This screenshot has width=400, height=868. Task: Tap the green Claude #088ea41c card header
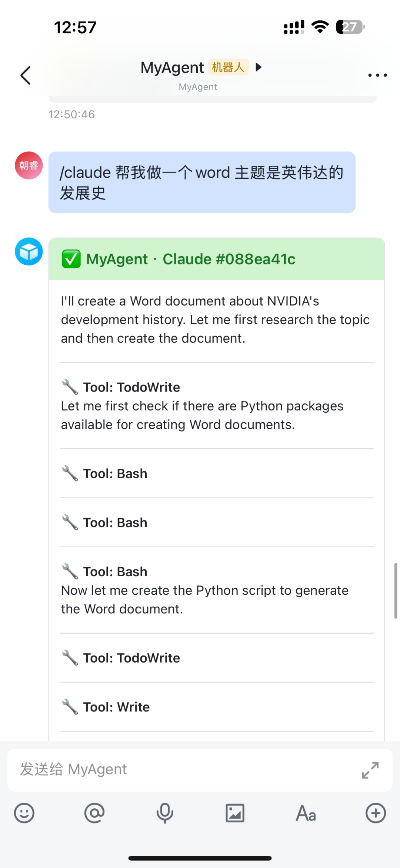pyautogui.click(x=217, y=259)
